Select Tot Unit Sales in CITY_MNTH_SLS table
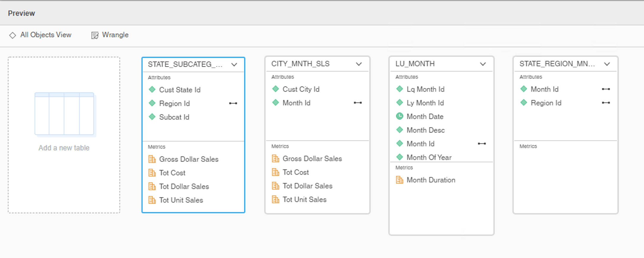 305,199
